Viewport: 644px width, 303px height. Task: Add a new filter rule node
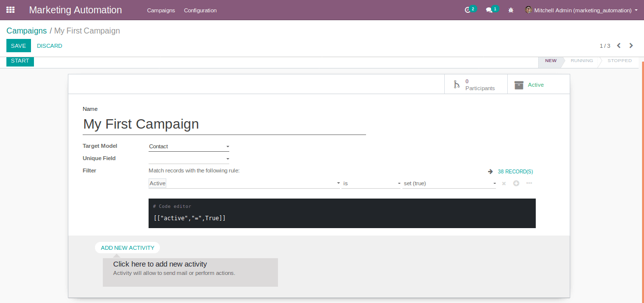pyautogui.click(x=516, y=183)
